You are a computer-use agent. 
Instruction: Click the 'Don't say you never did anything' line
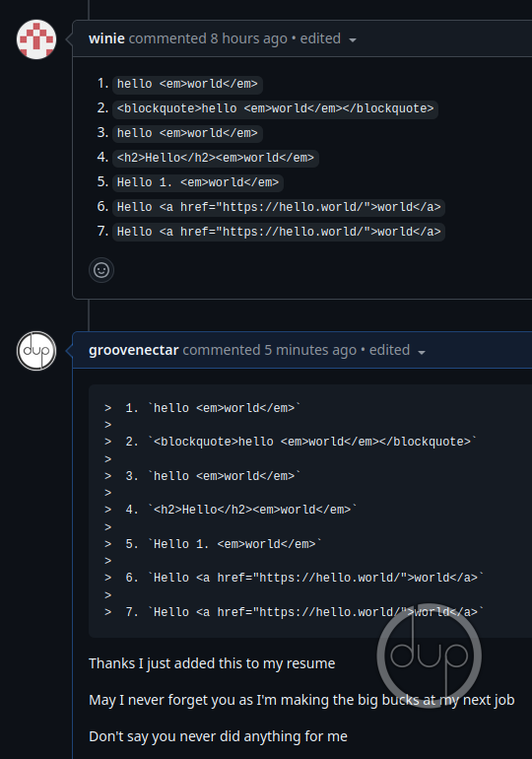218,736
